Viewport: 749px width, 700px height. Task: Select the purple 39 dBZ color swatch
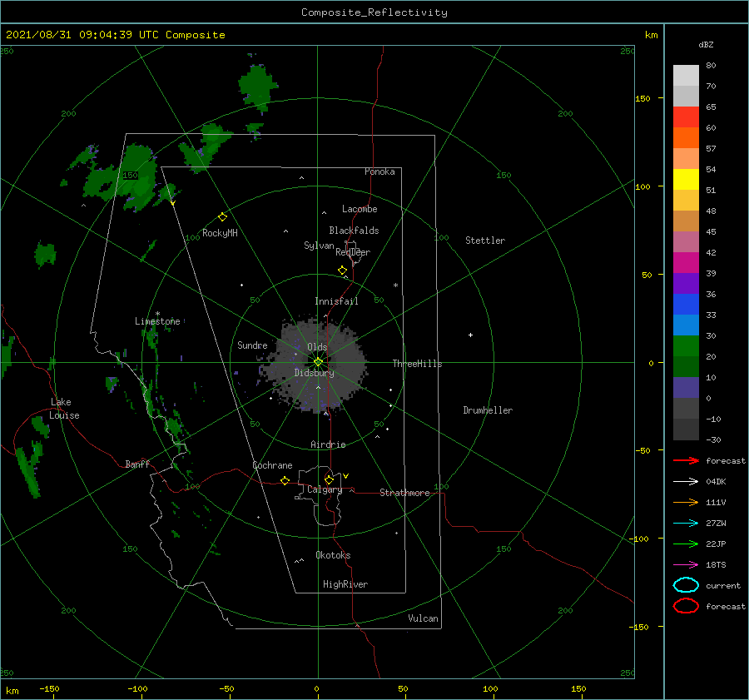(x=686, y=283)
